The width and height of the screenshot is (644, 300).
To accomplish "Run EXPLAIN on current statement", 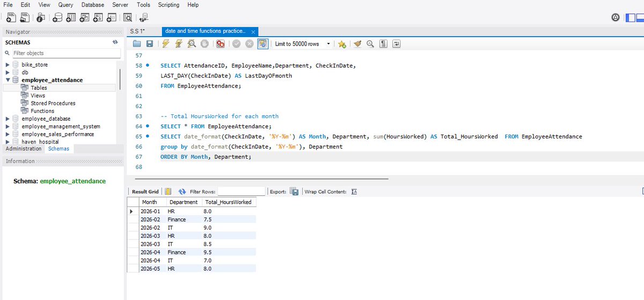I will (192, 44).
